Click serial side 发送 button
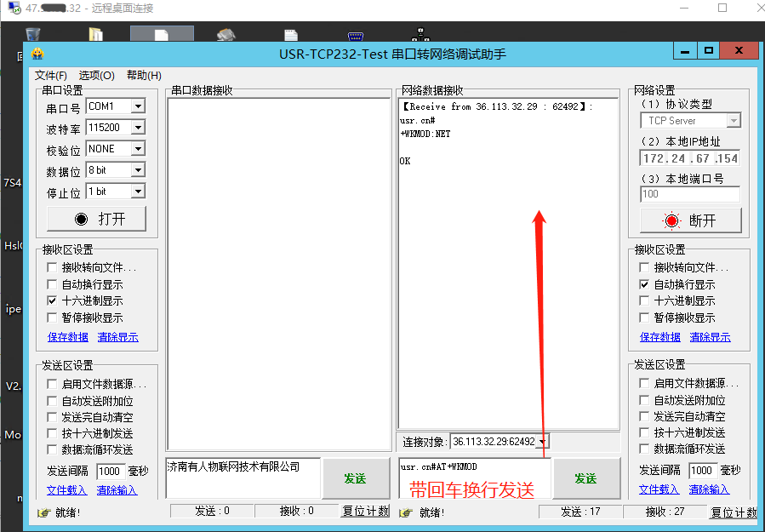Viewport: 765px width, 532px height. pyautogui.click(x=357, y=478)
